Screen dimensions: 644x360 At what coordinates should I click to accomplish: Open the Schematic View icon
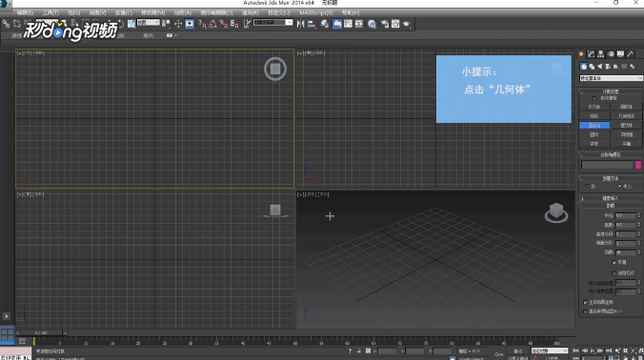point(358,24)
